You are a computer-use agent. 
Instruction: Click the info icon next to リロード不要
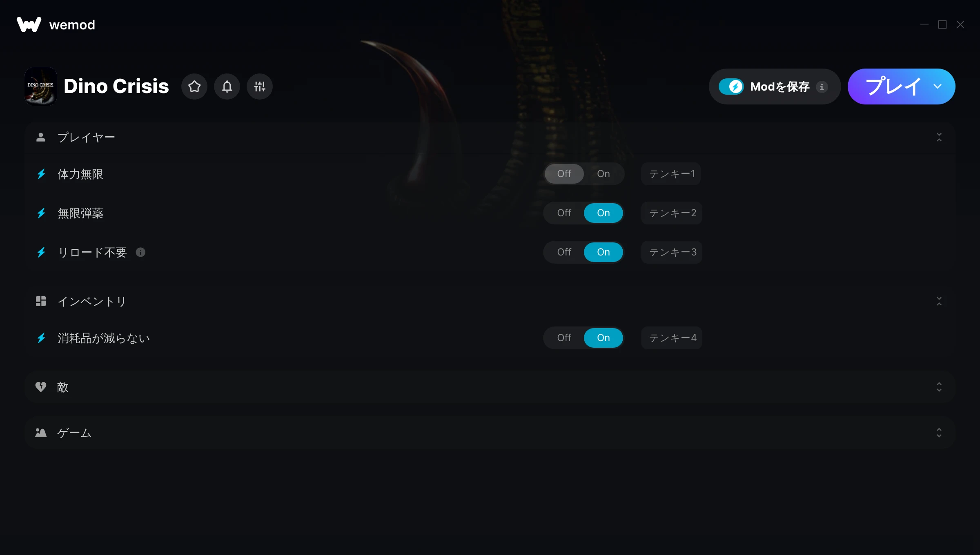coord(140,252)
